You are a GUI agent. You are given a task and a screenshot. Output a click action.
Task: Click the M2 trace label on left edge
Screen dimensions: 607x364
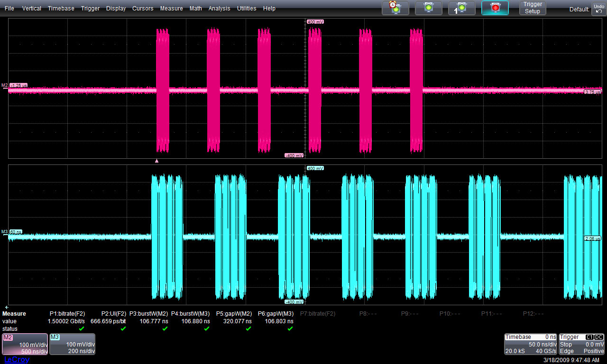point(5,85)
